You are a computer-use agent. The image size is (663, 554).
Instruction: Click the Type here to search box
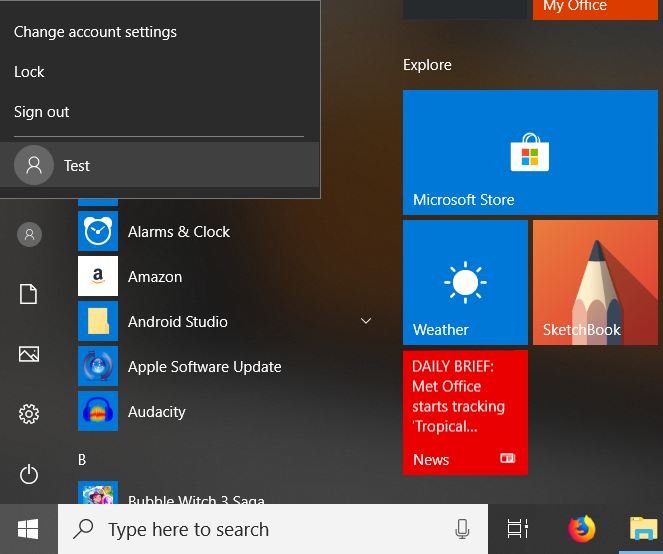coord(260,529)
